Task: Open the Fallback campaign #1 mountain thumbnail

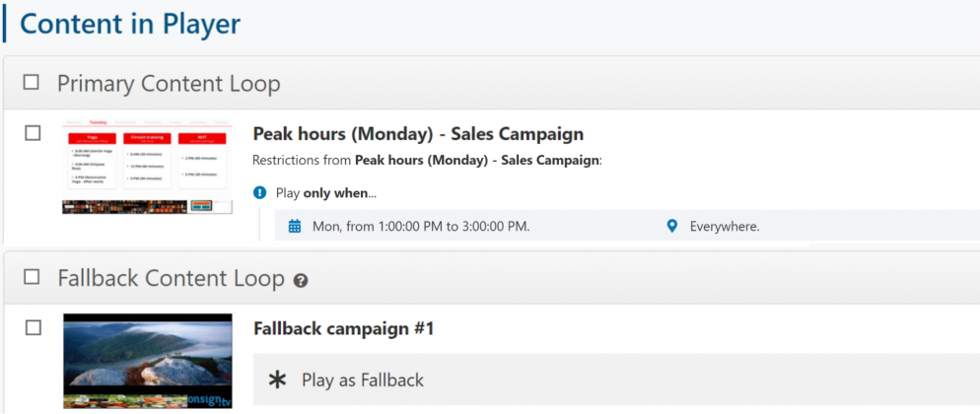Action: coord(148,361)
